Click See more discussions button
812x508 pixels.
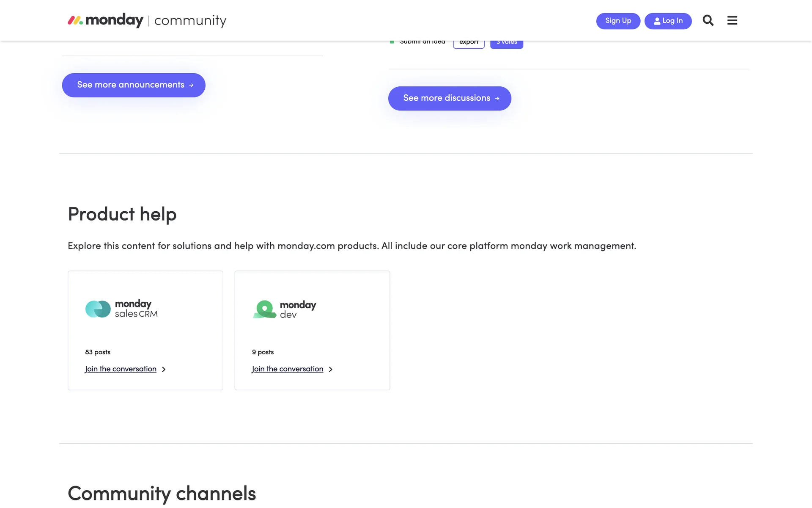[x=450, y=98]
